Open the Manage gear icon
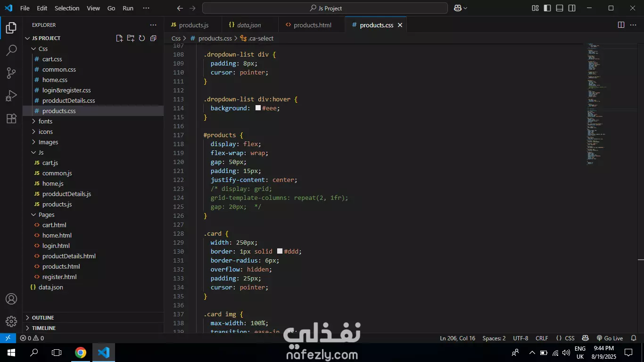 (11, 321)
